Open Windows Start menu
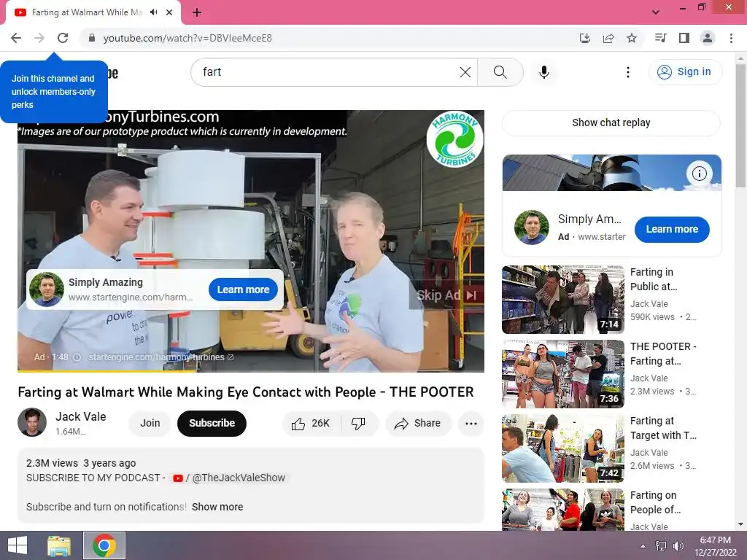This screenshot has height=560, width=747. point(18,545)
